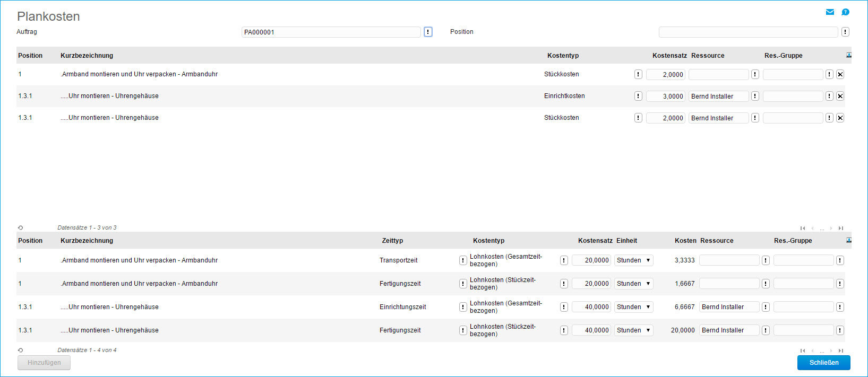Screen dimensions: 868x377
Task: Open lookup beside the top Position filter field
Action: point(845,32)
